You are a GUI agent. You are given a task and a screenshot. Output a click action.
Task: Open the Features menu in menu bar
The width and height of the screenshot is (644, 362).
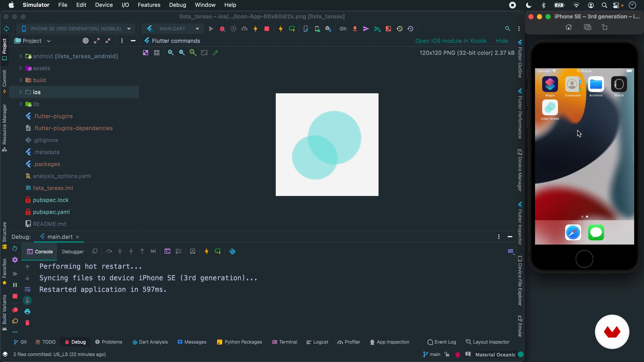149,5
